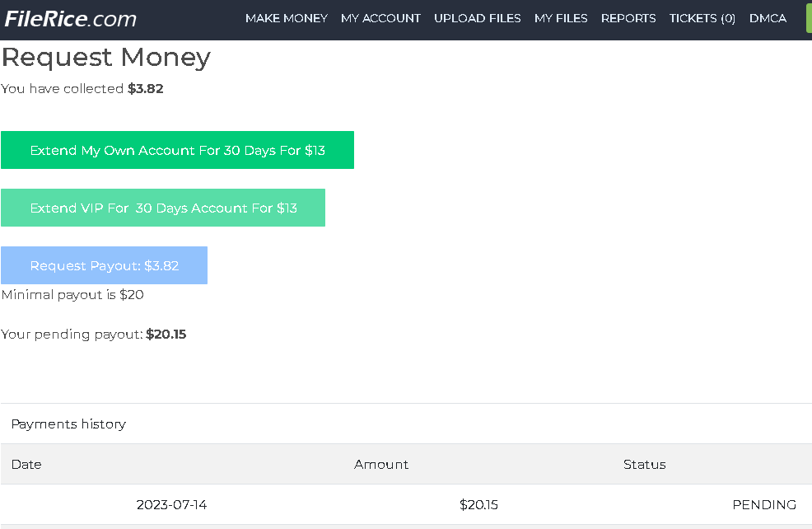Select the Amount column header

coord(381,465)
